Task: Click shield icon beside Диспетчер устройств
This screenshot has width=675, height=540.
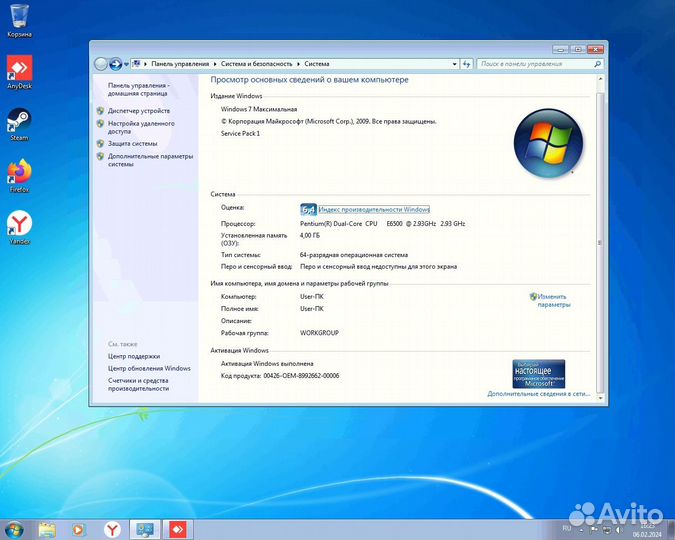Action: click(x=100, y=111)
